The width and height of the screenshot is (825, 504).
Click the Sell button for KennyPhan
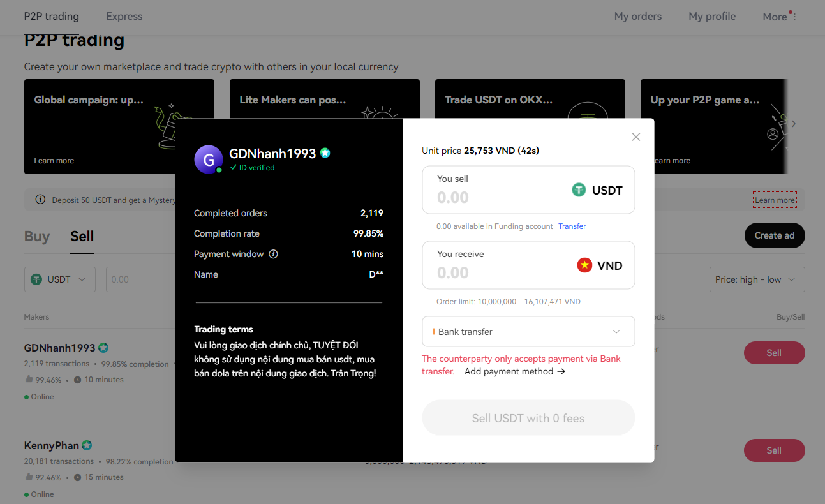[x=774, y=450]
